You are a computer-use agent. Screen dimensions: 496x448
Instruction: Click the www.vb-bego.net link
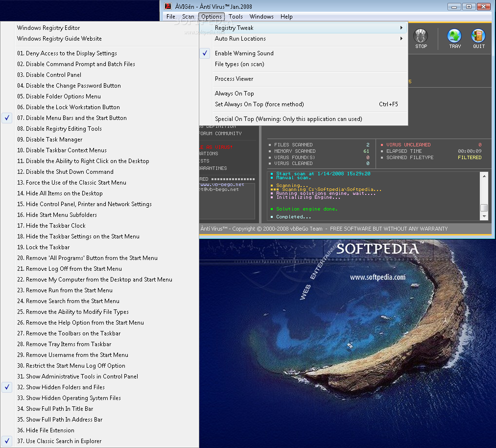point(222,185)
